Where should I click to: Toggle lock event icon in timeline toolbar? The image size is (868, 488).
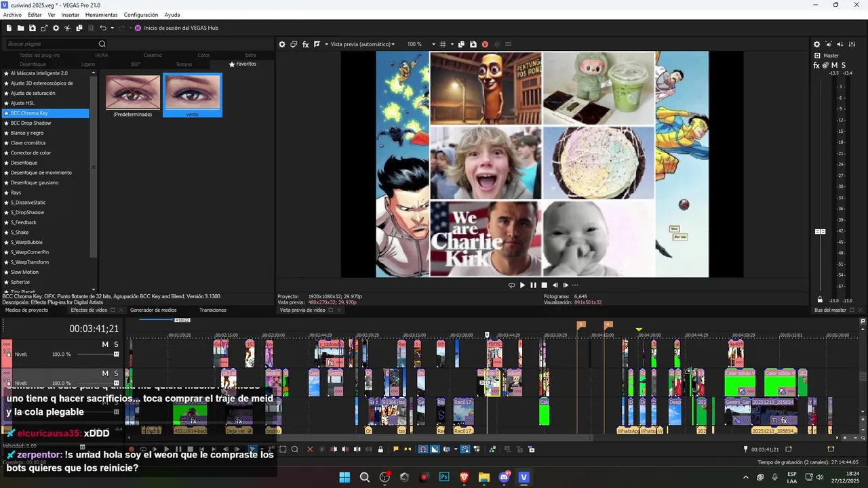point(380,449)
